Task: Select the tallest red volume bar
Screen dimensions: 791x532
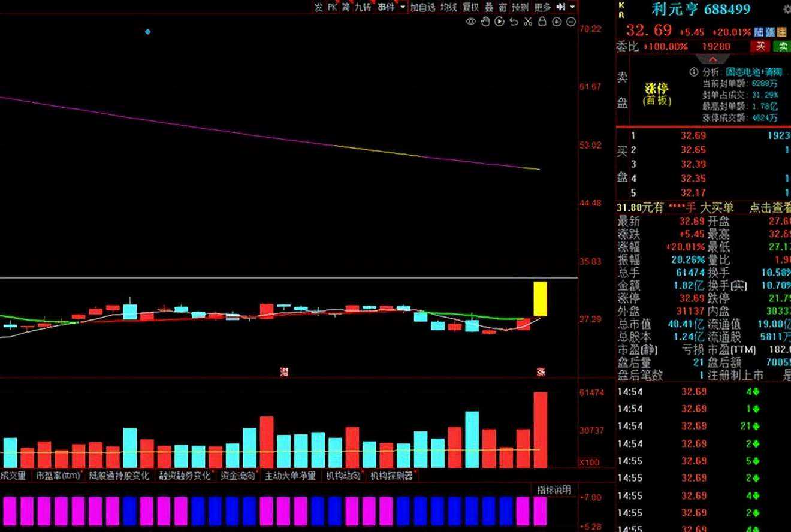Action: pyautogui.click(x=540, y=430)
